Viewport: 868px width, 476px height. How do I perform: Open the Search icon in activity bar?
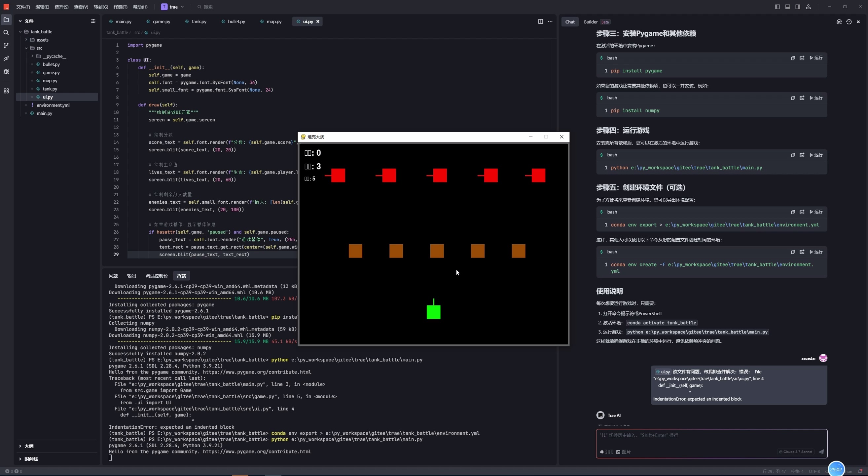click(x=6, y=33)
